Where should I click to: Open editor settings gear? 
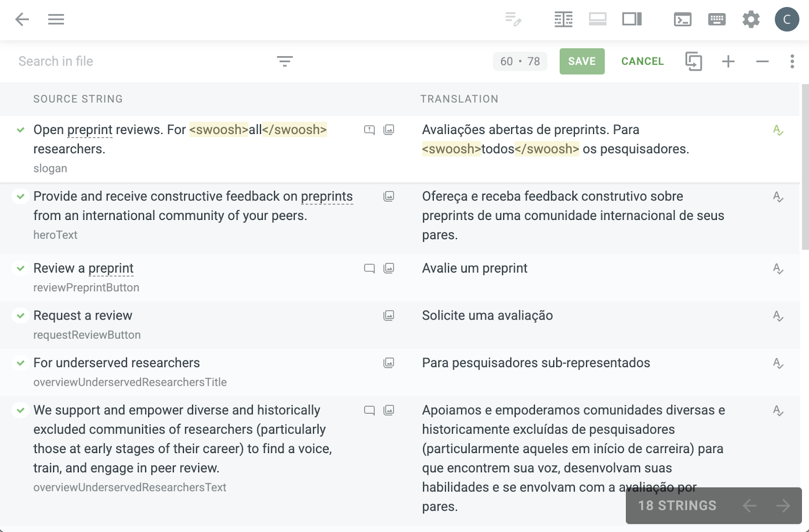(x=751, y=20)
